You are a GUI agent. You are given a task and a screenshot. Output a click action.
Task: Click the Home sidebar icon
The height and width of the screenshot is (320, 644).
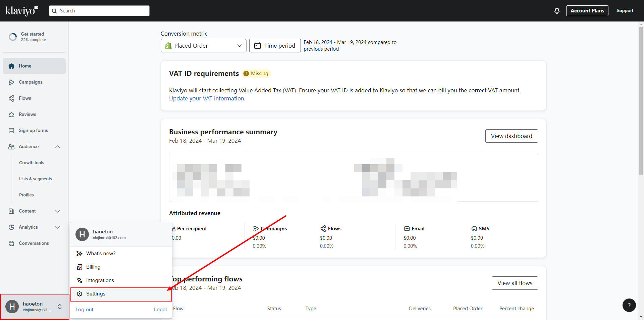pyautogui.click(x=11, y=66)
